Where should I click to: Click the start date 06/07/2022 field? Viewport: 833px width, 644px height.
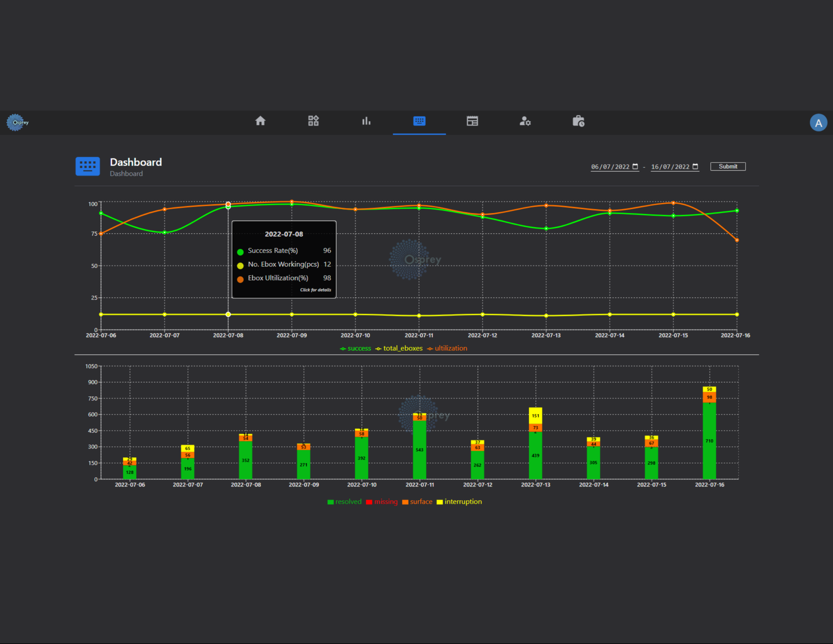coord(615,167)
